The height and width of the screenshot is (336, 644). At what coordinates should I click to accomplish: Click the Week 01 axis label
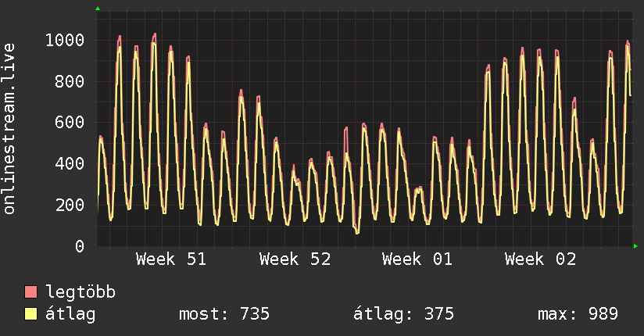coord(417,259)
